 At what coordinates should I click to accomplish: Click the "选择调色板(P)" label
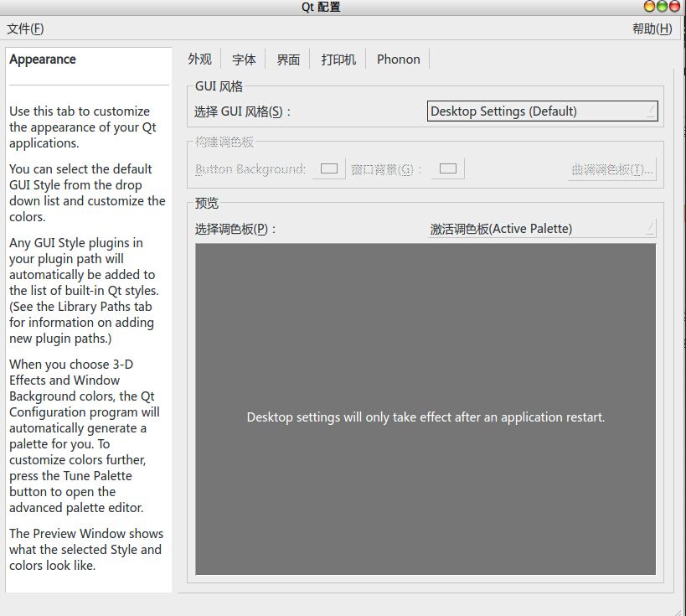[x=235, y=229]
